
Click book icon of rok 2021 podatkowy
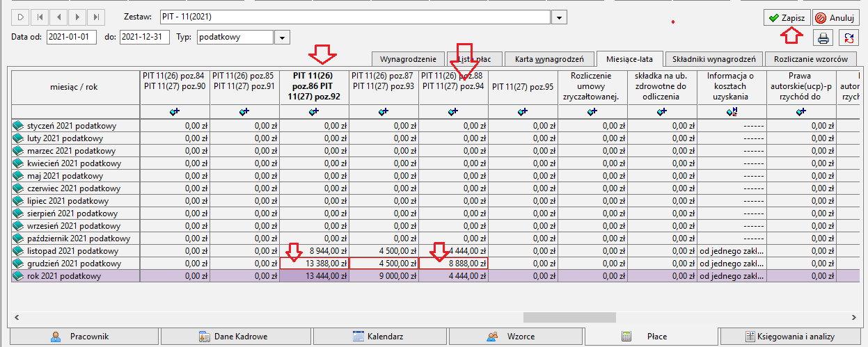(19, 276)
